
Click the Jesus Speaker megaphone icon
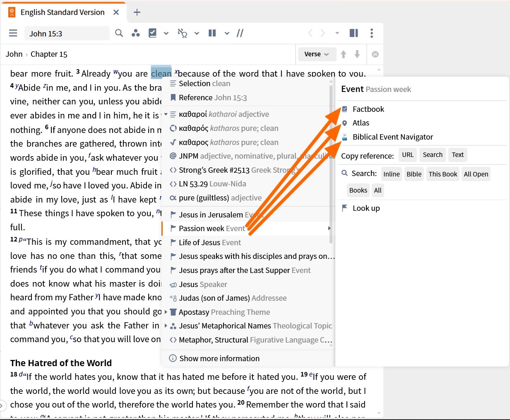pos(173,285)
